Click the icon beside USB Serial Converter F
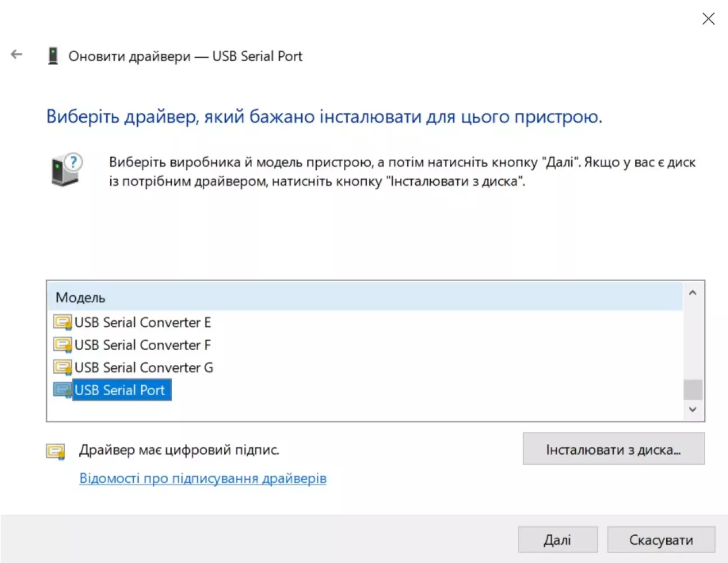The height and width of the screenshot is (563, 728). point(62,345)
